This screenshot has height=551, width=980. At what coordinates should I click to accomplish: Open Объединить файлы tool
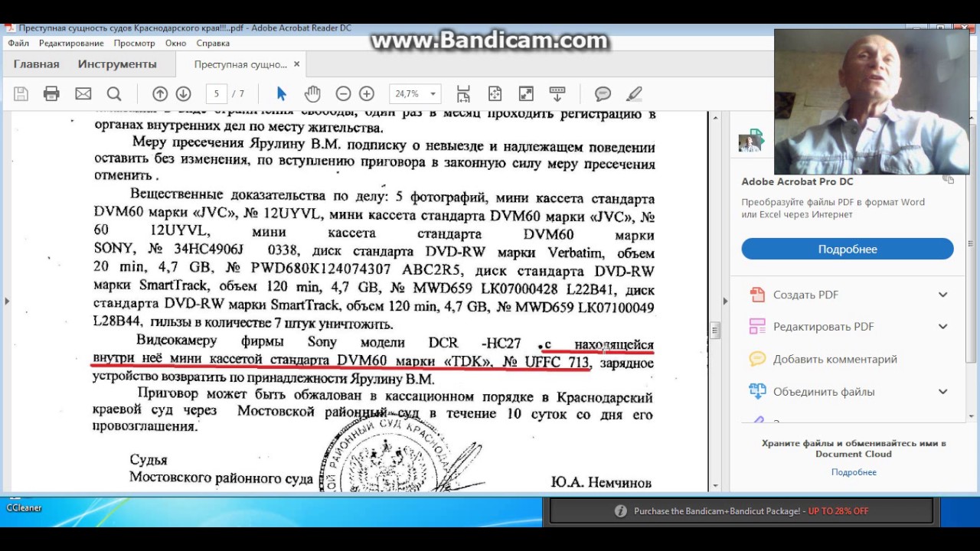click(x=824, y=391)
